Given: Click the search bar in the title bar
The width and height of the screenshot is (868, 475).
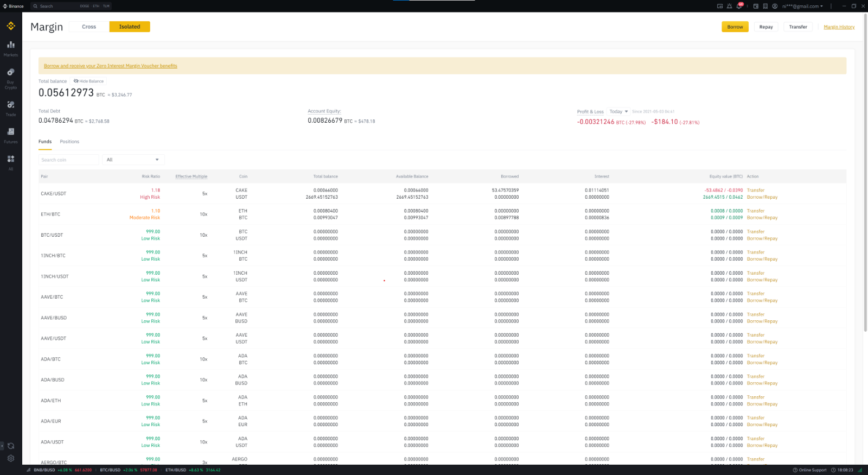Looking at the screenshot, I should pyautogui.click(x=71, y=6).
